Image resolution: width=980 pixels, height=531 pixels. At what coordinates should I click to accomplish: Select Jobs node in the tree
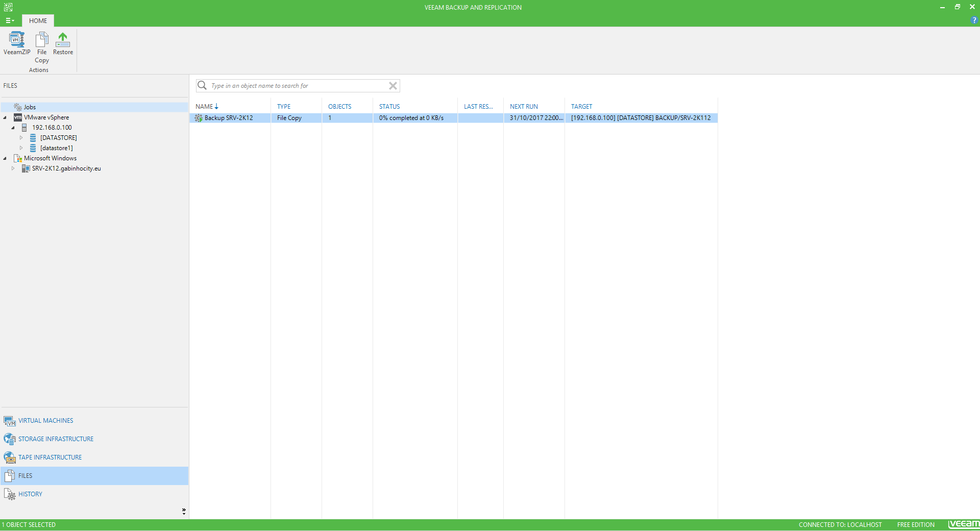(x=30, y=107)
